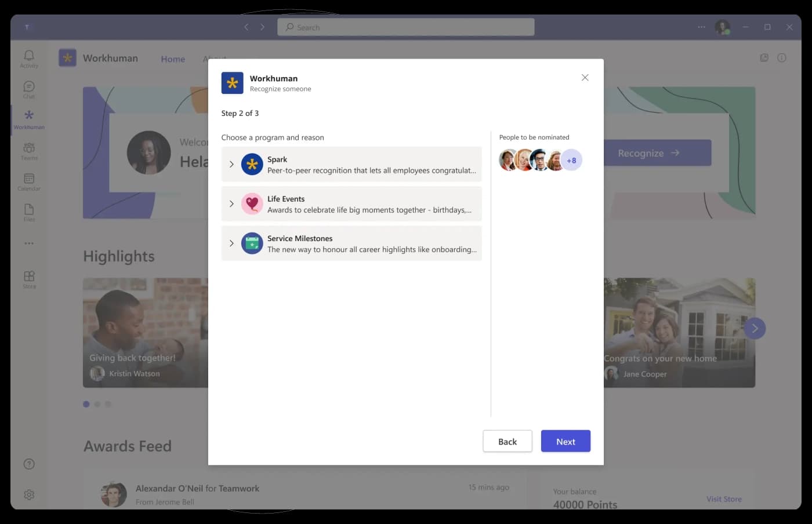
Task: Open the Workhuman app icon in sidebar
Action: (x=28, y=119)
